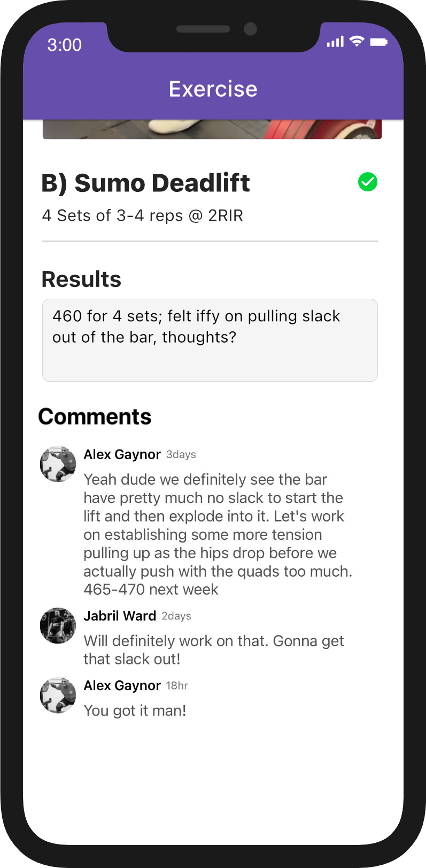
Task: Tap the B) Sumo Deadlift heading
Action: (145, 183)
